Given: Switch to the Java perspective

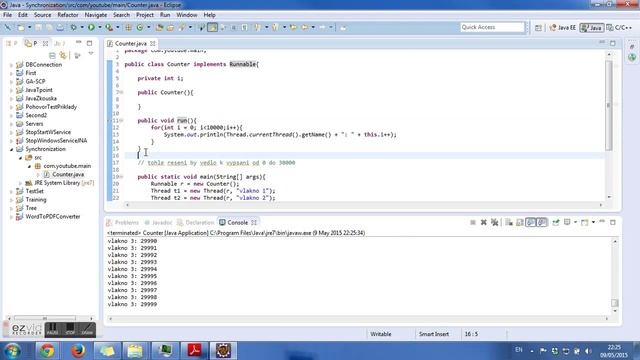Looking at the screenshot, I should click(592, 28).
